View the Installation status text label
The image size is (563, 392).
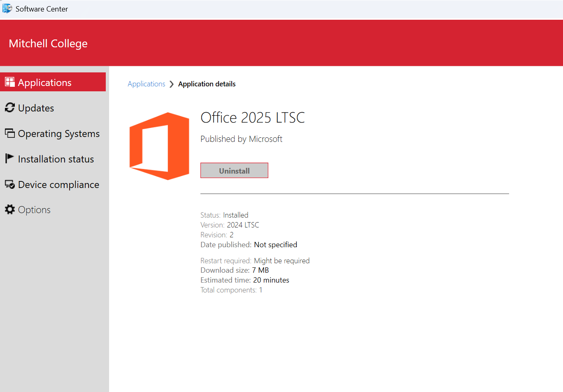[x=56, y=159]
